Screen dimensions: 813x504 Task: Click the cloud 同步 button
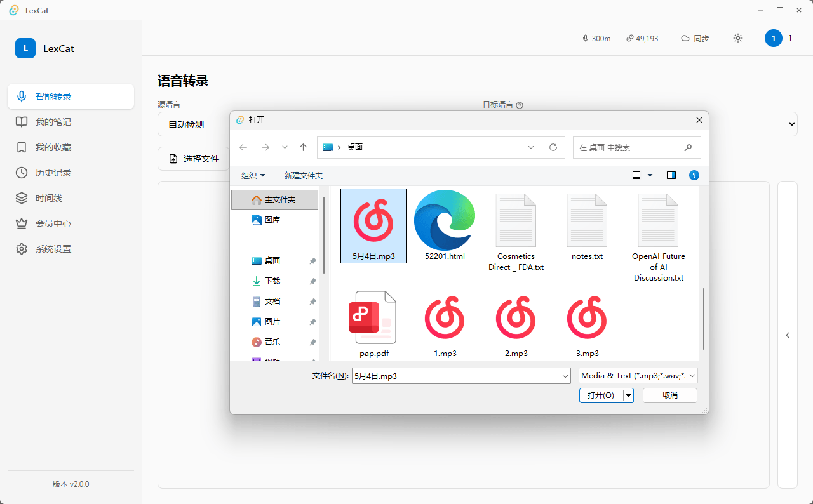point(695,38)
